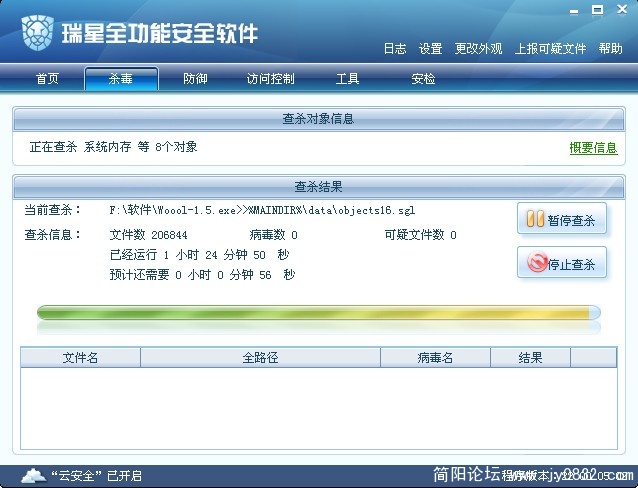The width and height of the screenshot is (638, 488).
Task: Click 更改外观 to change skin
Action: (478, 49)
